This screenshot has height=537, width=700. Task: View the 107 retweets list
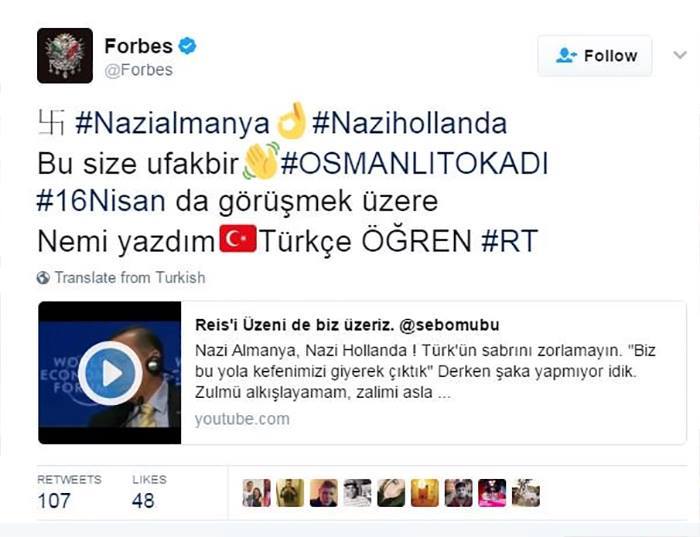pyautogui.click(x=69, y=493)
